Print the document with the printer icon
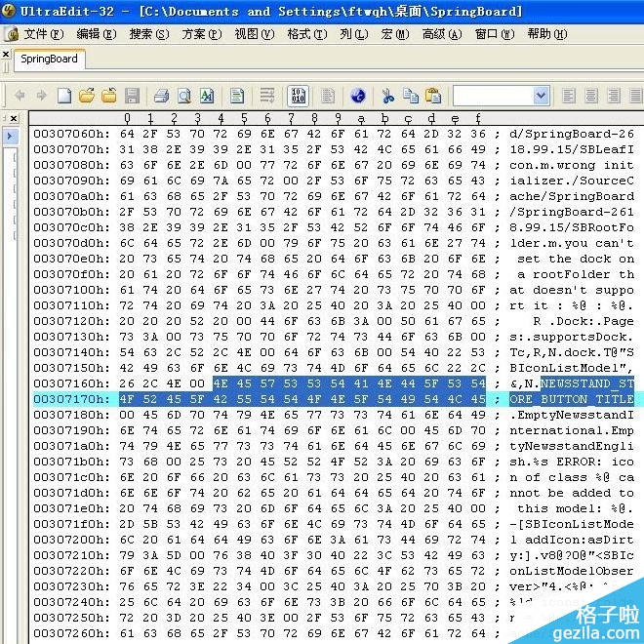 (x=161, y=96)
